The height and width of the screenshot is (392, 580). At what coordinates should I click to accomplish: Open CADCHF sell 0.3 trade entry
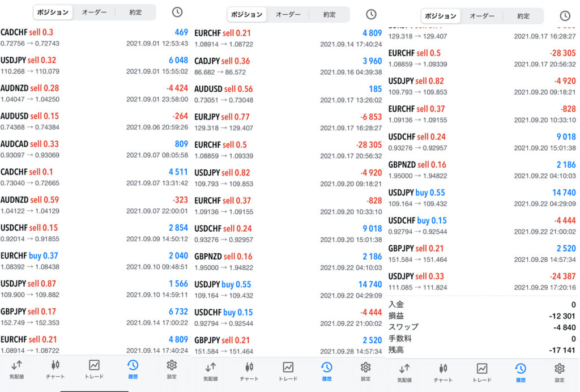pos(94,38)
